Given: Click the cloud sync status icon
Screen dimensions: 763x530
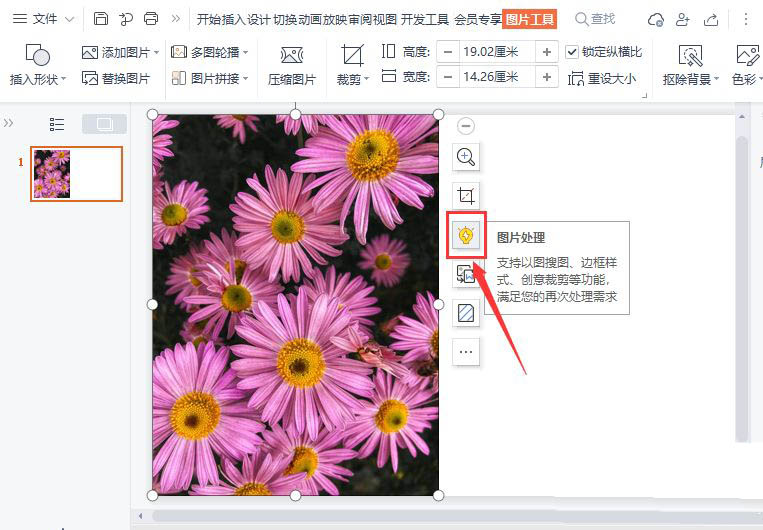Looking at the screenshot, I should [x=655, y=19].
